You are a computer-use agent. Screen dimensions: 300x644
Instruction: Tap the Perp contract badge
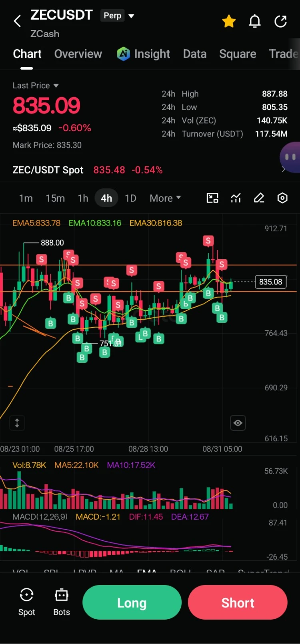112,16
